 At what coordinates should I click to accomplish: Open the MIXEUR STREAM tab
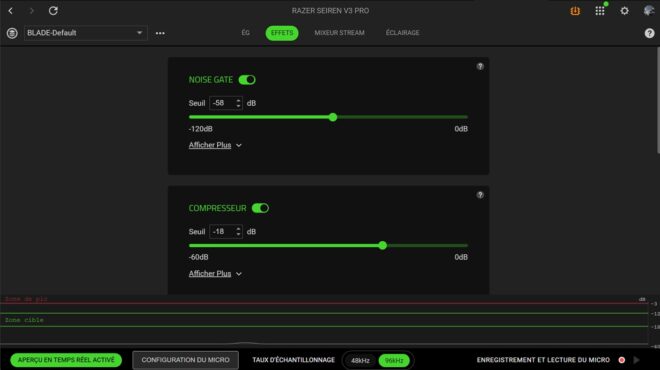click(339, 33)
